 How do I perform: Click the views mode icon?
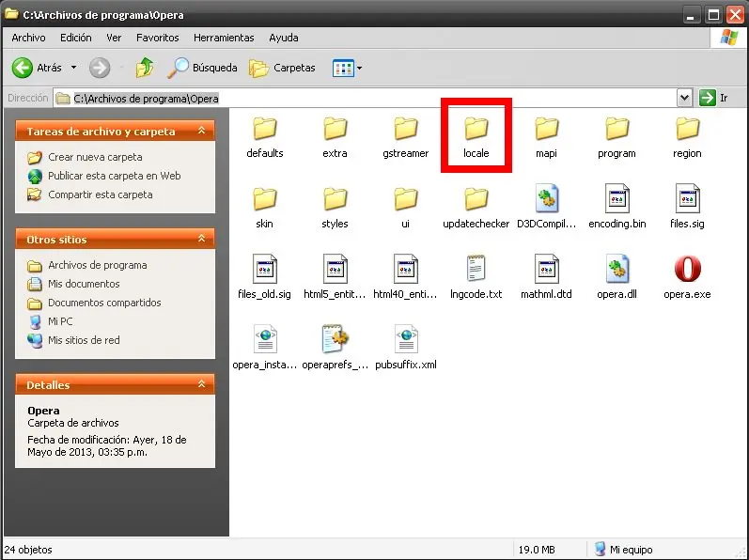343,68
